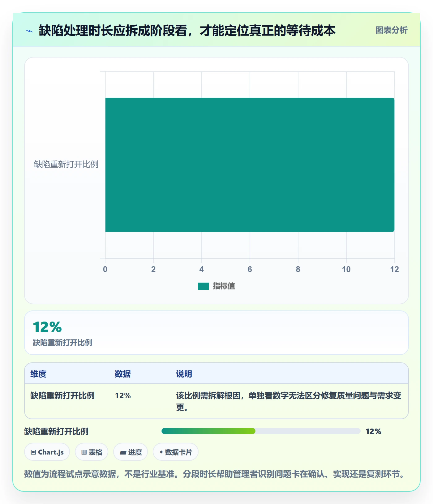Click the lightning bolt icon beside the title
The height and width of the screenshot is (504, 433).
(x=29, y=31)
